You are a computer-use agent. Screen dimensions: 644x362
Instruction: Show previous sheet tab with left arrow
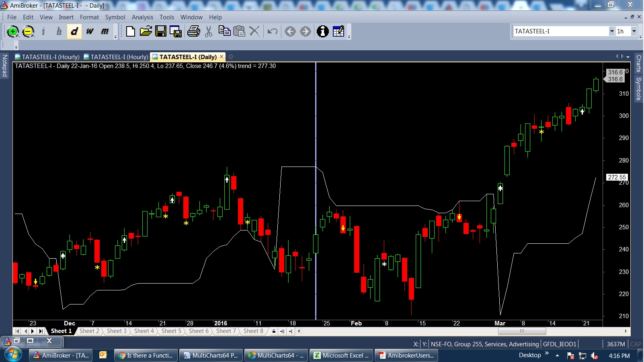coord(25,331)
